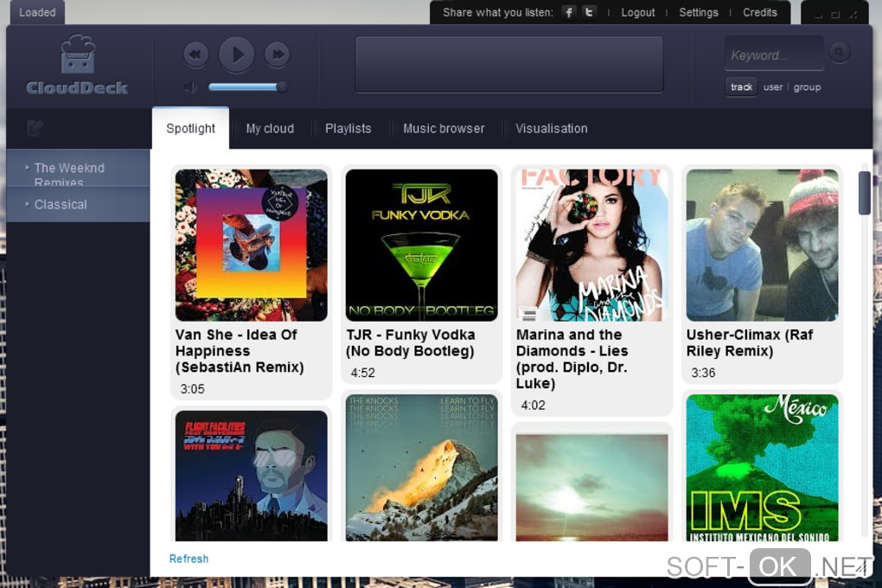Click the search magnifier button
Image resolution: width=882 pixels, height=588 pixels.
(x=840, y=53)
